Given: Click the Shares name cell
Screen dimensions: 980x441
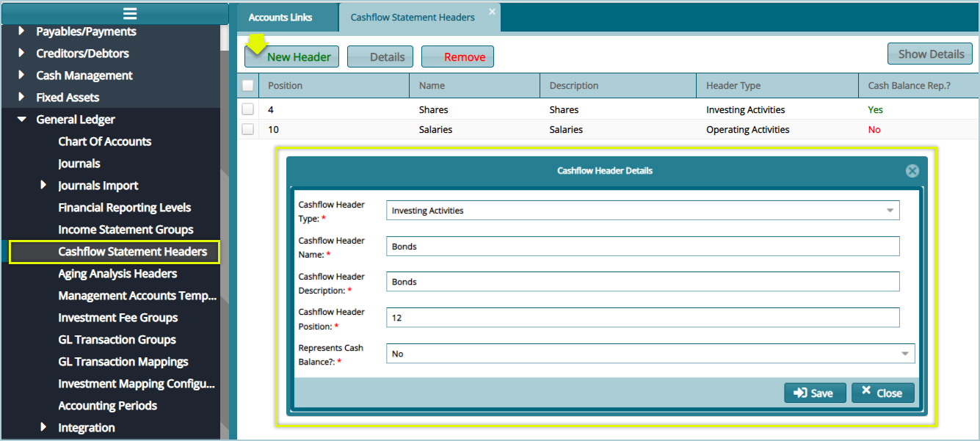Looking at the screenshot, I should pyautogui.click(x=433, y=110).
